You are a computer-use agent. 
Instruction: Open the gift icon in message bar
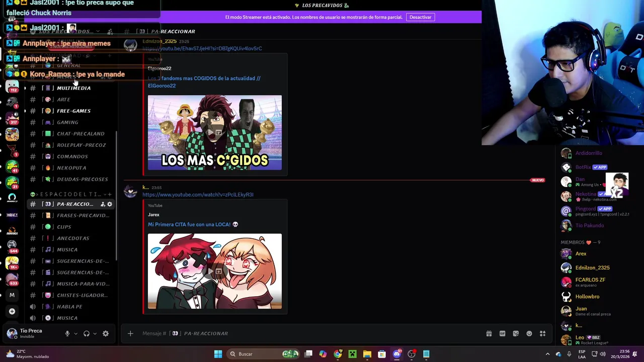click(x=489, y=333)
